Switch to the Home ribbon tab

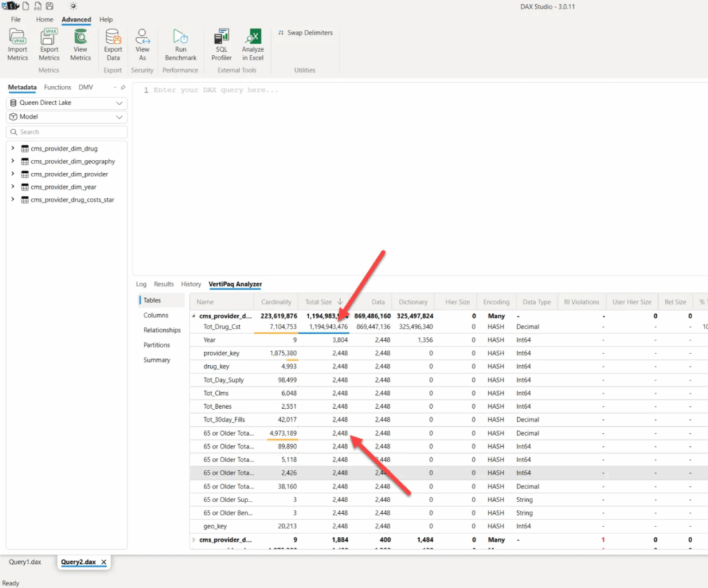click(44, 20)
